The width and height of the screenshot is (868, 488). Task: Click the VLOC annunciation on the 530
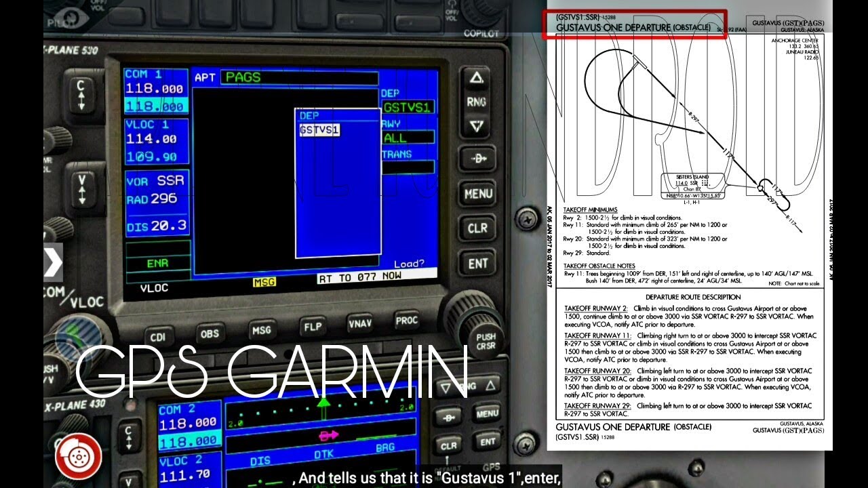tap(154, 288)
